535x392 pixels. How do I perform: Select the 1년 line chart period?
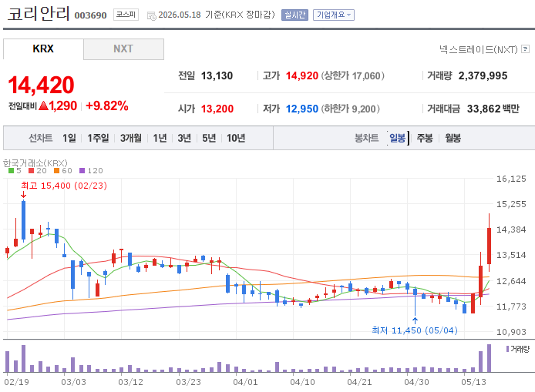coord(160,138)
